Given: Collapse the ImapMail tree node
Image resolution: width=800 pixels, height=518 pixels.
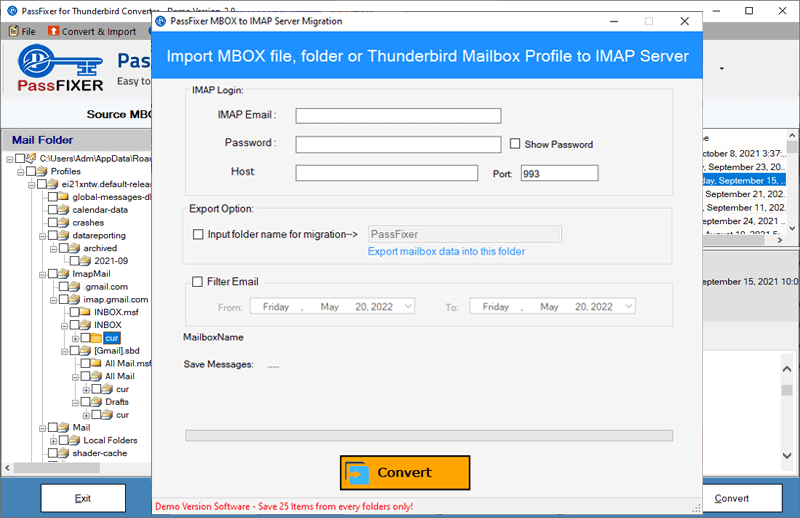Looking at the screenshot, I should pyautogui.click(x=42, y=274).
